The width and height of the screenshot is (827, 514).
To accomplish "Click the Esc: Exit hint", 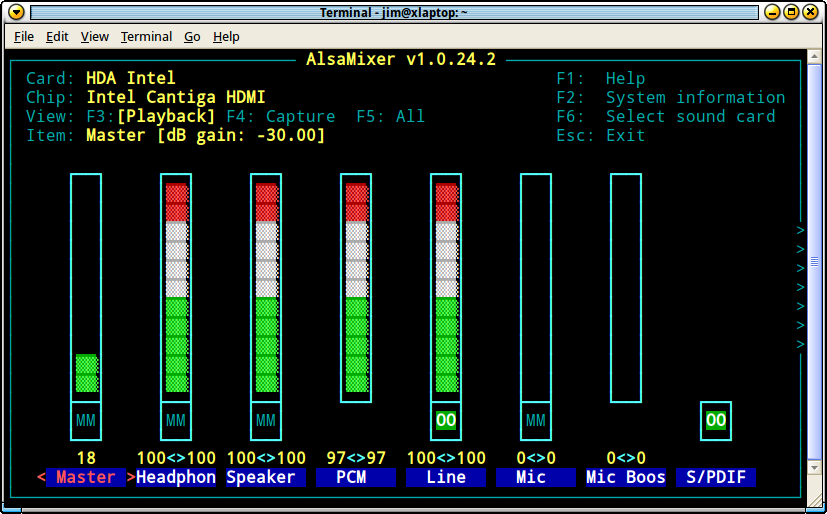I will (x=600, y=135).
